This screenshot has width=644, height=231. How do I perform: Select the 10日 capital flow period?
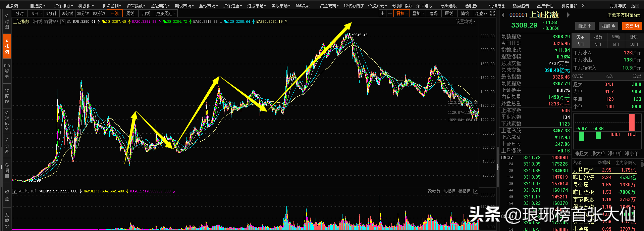pos(634,44)
